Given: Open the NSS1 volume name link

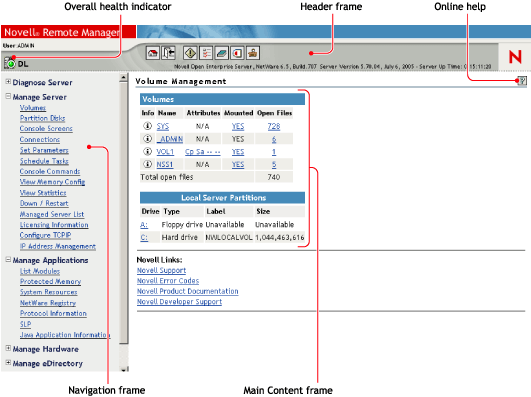Looking at the screenshot, I should coord(165,165).
